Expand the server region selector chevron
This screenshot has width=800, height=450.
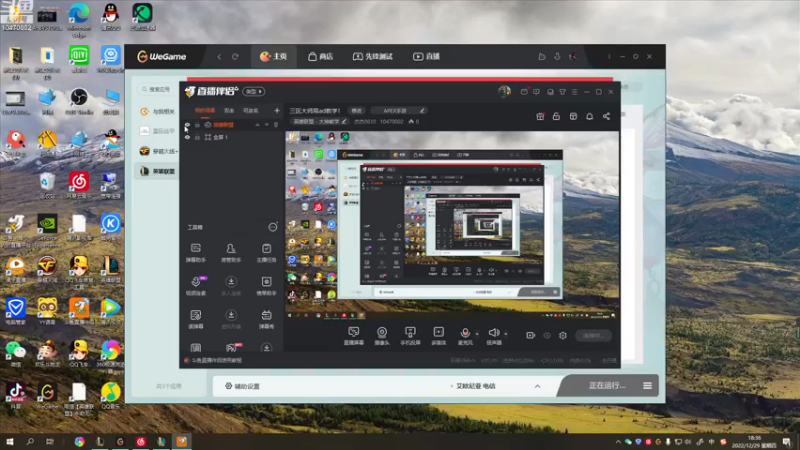point(537,386)
